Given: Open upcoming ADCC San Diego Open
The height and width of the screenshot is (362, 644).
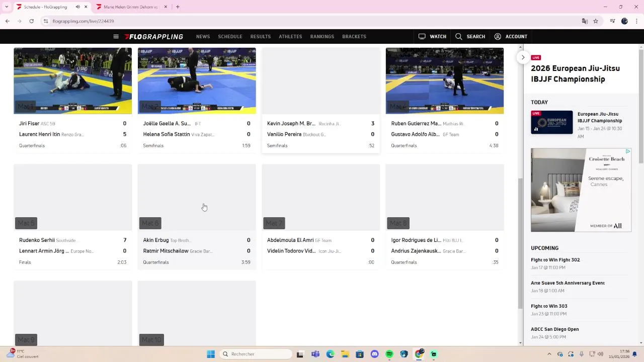Looking at the screenshot, I should pos(555,329).
